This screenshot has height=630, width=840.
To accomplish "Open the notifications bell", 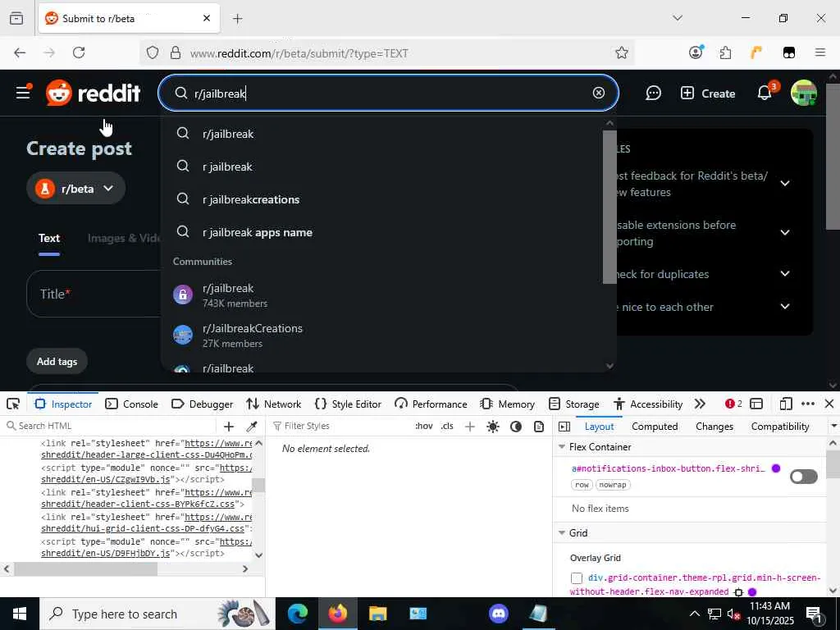I will 765,94.
